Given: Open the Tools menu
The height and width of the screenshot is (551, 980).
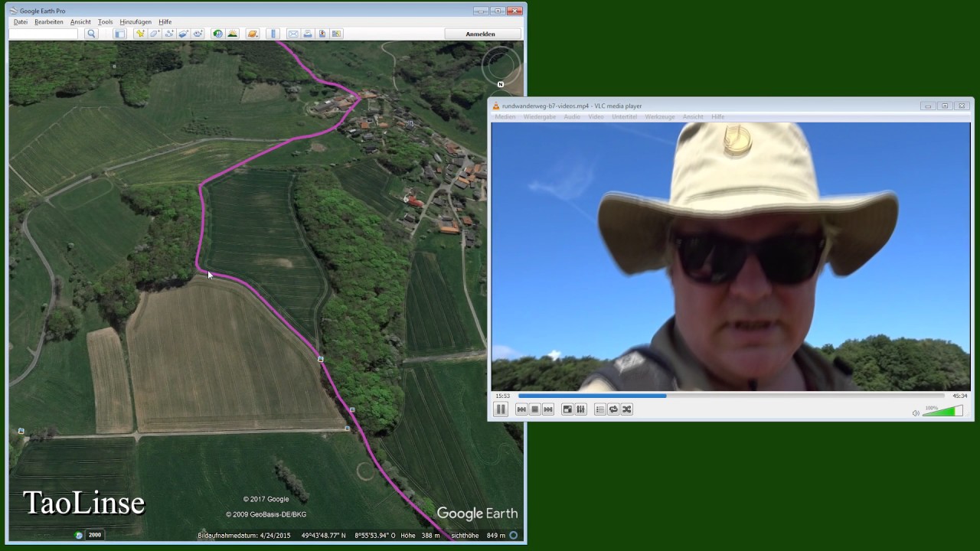Looking at the screenshot, I should (x=106, y=21).
